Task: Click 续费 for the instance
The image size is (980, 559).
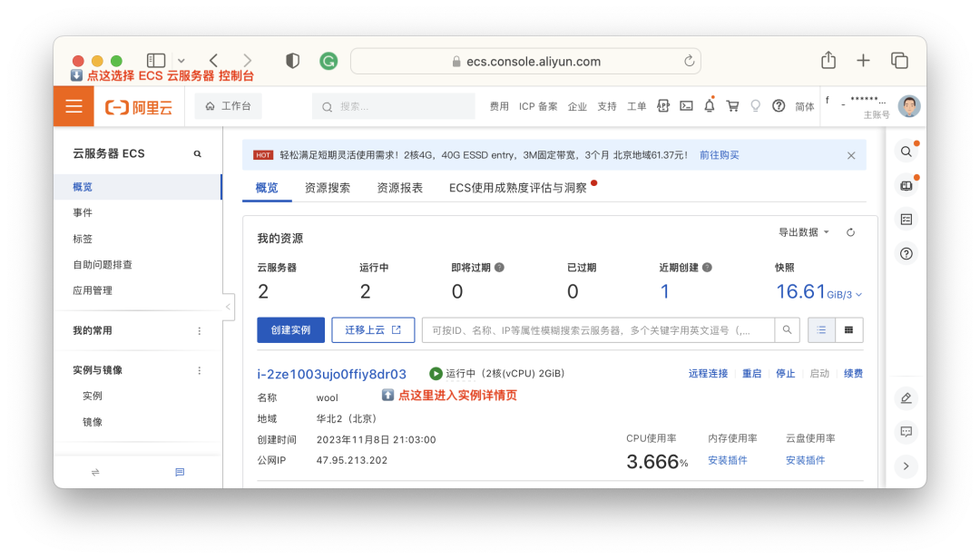Action: [853, 374]
